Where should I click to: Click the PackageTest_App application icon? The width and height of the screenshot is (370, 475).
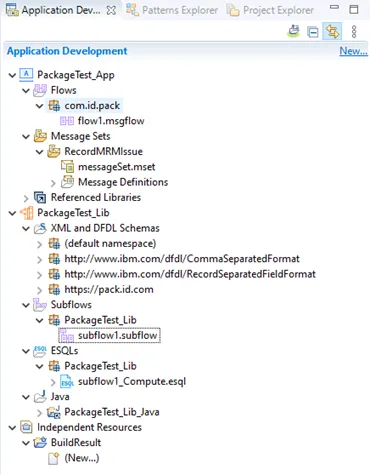(26, 75)
